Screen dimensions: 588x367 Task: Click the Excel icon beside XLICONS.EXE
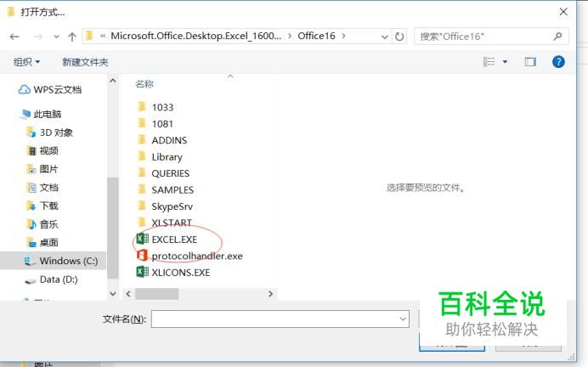pos(142,271)
